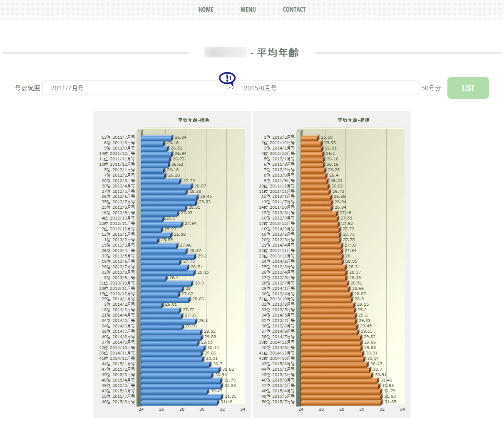Go to the HOME page
The image size is (504, 439).
tap(206, 10)
